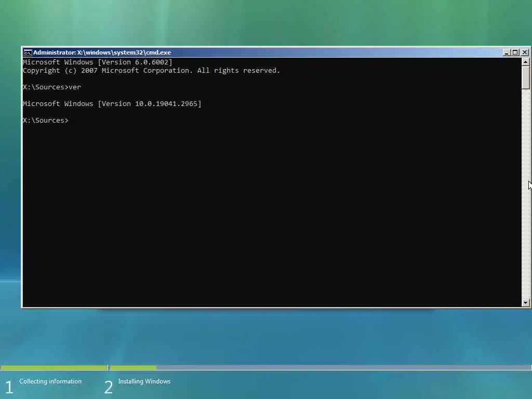Click the empty 'X:\Sources>' prompt line
This screenshot has height=399, width=532.
point(46,121)
